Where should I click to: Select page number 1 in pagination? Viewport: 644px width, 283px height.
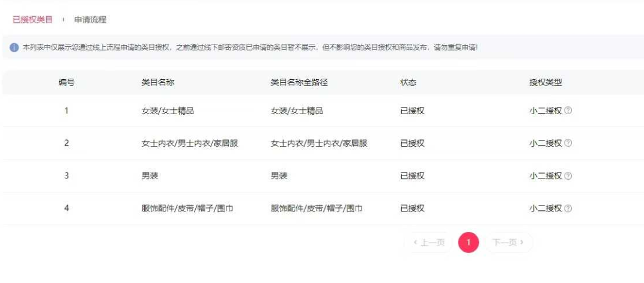(x=469, y=243)
